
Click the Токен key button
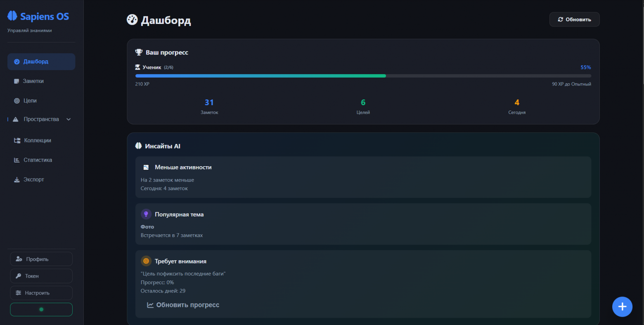pyautogui.click(x=41, y=276)
